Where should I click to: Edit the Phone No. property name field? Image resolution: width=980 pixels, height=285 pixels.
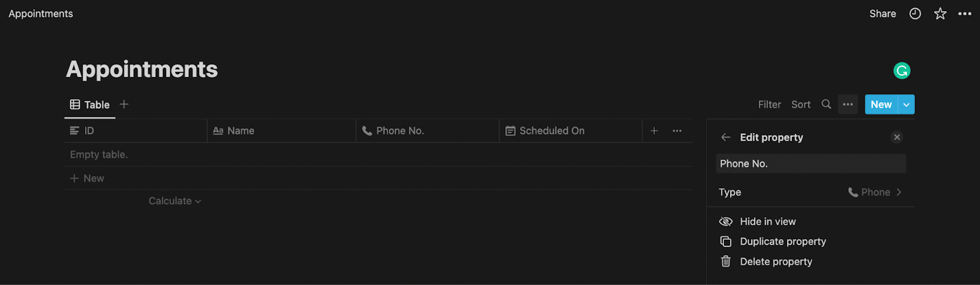click(x=811, y=164)
